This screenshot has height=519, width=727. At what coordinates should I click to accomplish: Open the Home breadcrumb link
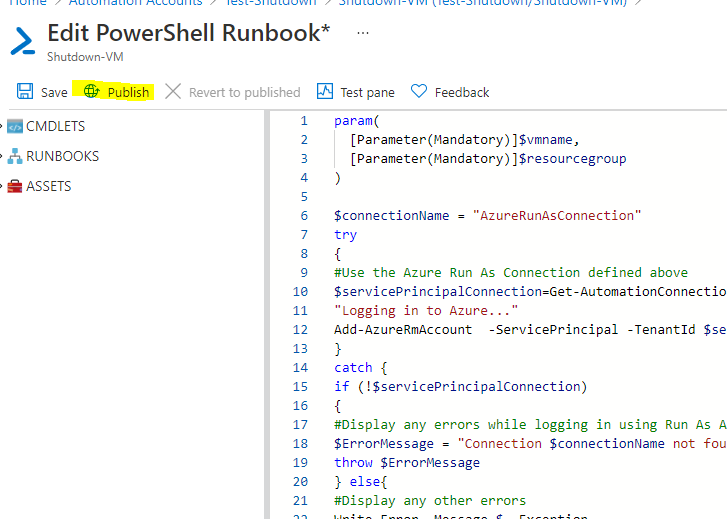point(28,2)
